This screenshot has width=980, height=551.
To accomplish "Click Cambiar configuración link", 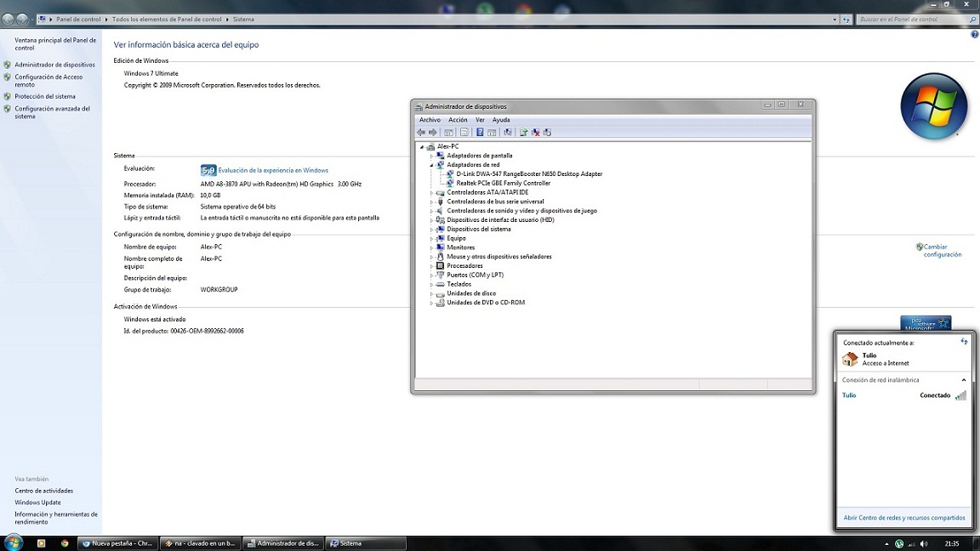I will point(943,251).
